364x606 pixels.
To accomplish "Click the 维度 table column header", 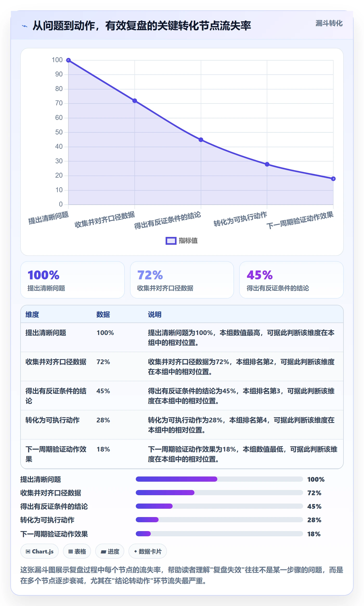I will [x=32, y=314].
